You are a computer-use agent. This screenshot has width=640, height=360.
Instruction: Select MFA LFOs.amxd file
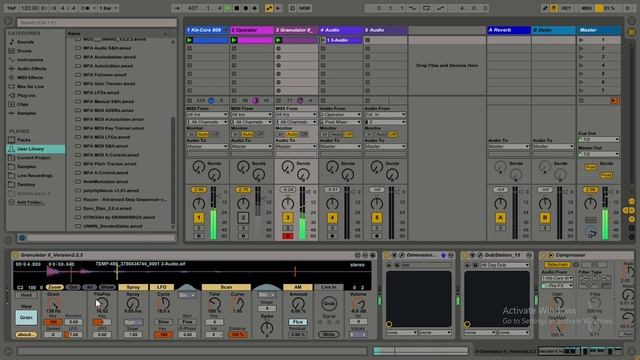[101, 93]
